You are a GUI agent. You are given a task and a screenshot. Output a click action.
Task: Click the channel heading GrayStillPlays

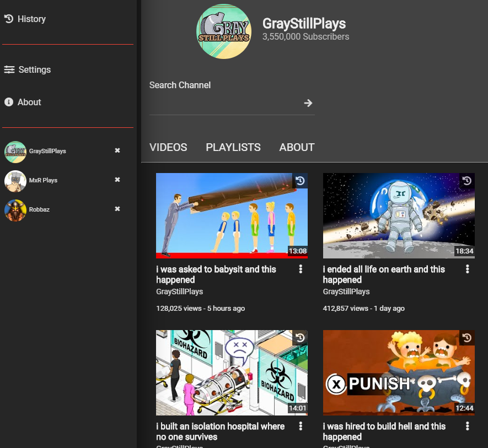tap(304, 24)
